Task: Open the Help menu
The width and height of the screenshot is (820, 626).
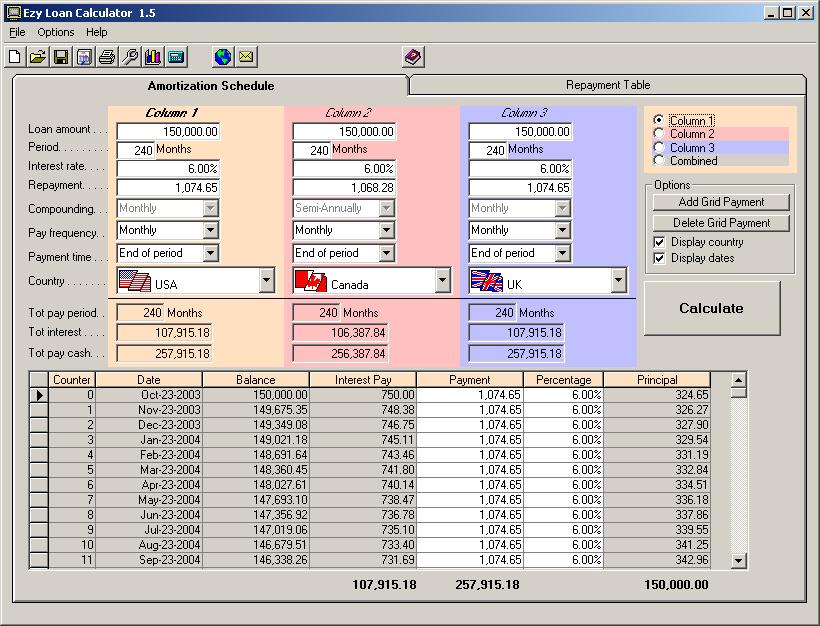Action: [97, 32]
